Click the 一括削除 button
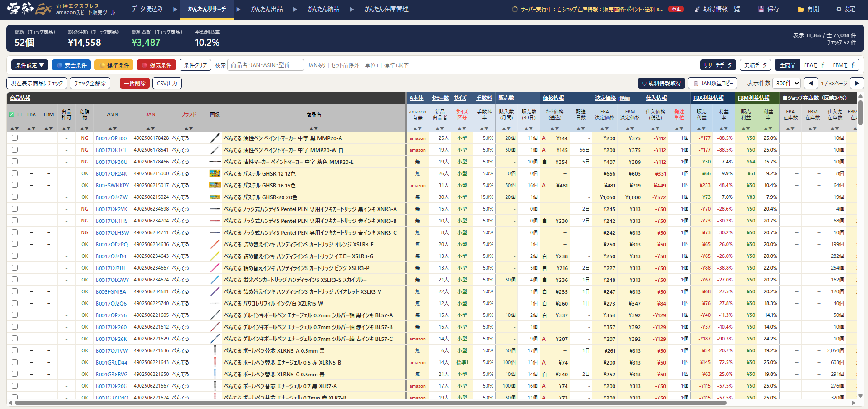The width and height of the screenshot is (868, 409). pyautogui.click(x=135, y=83)
